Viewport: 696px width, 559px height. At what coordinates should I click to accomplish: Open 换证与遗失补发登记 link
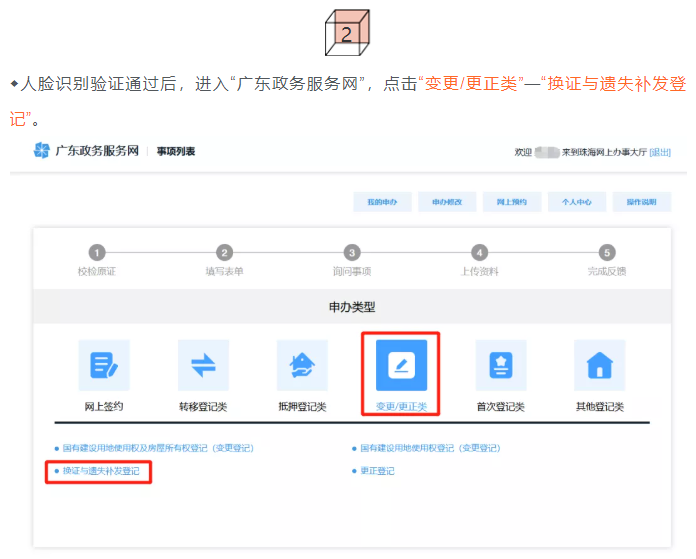(100, 470)
